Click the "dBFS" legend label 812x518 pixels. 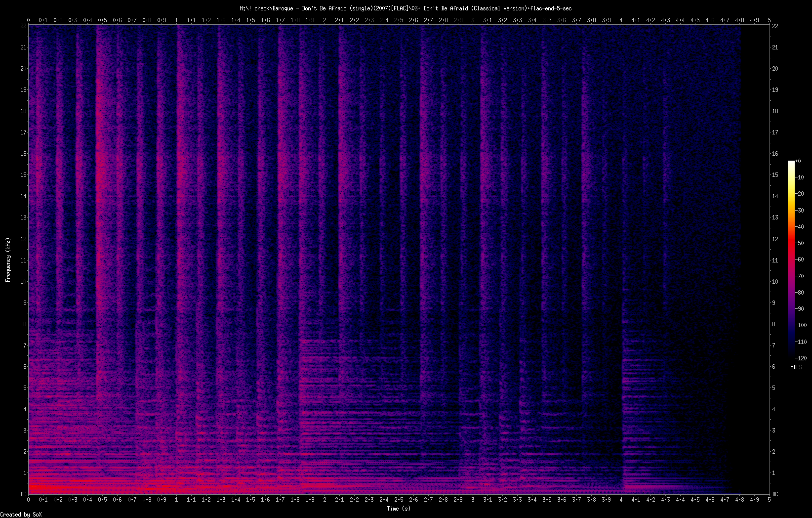point(796,367)
